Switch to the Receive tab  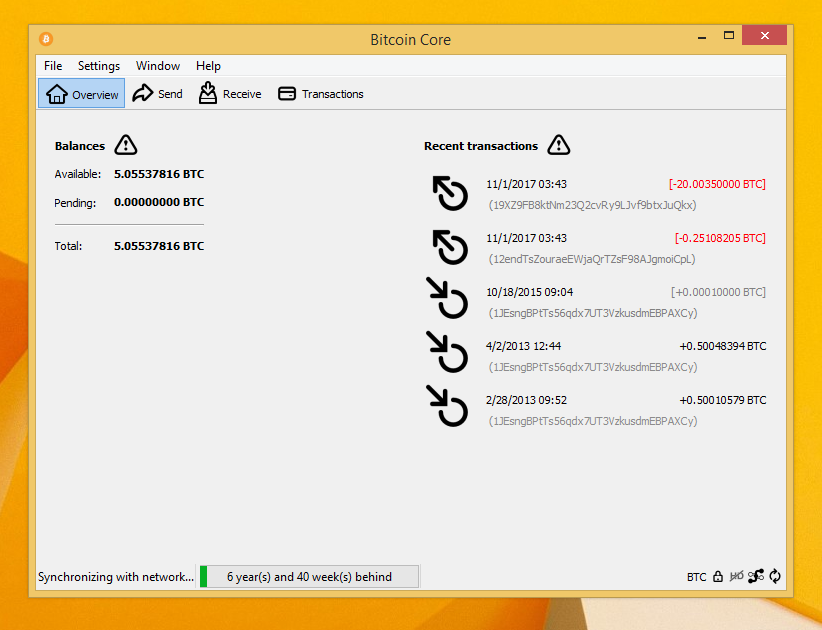point(230,94)
